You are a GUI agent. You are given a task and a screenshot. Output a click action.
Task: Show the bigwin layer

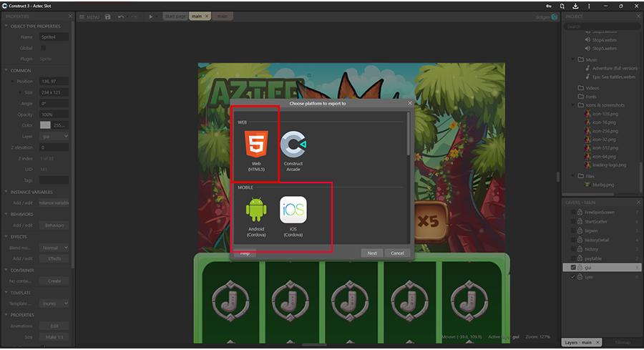[x=573, y=231]
